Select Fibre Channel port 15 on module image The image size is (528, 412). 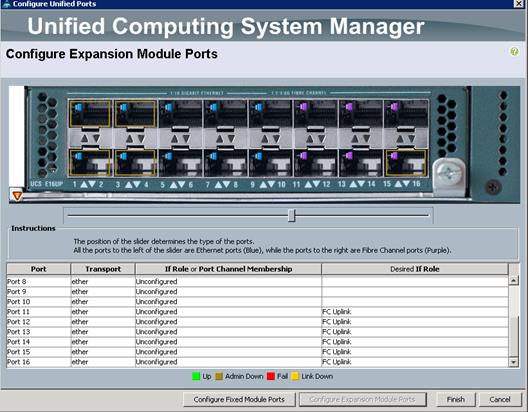tap(406, 113)
